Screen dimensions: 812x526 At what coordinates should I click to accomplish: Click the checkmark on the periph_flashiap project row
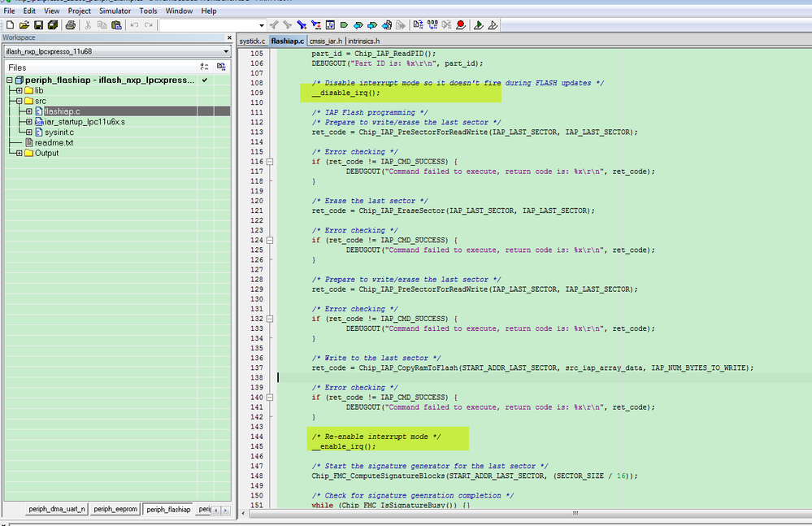tap(205, 80)
